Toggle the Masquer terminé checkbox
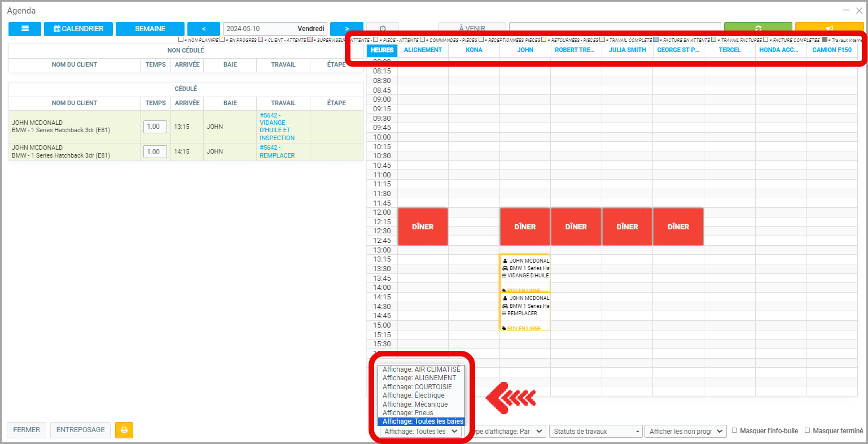 (x=808, y=430)
